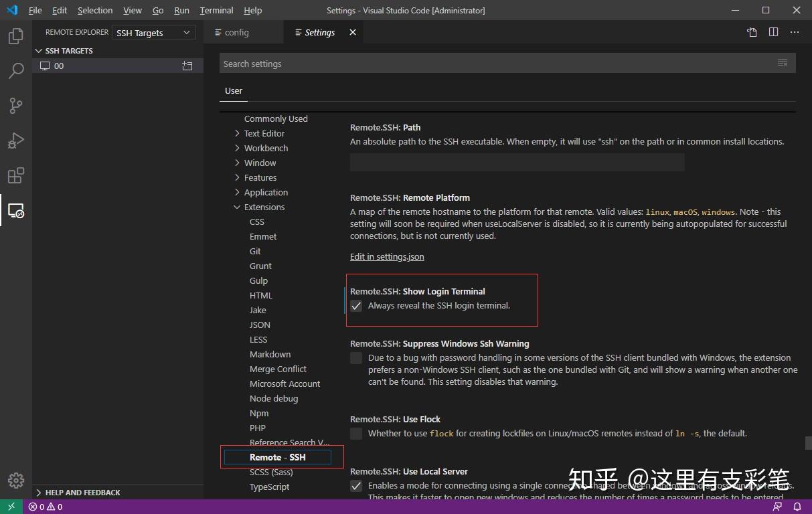
Task: Uncheck Always reveal the SSH login terminal
Action: 356,306
